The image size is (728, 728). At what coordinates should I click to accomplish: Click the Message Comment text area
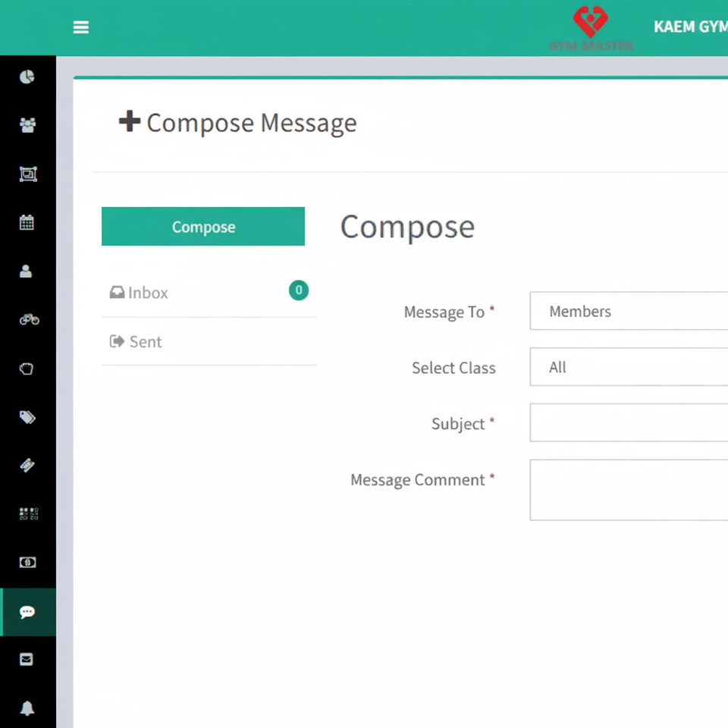629,490
